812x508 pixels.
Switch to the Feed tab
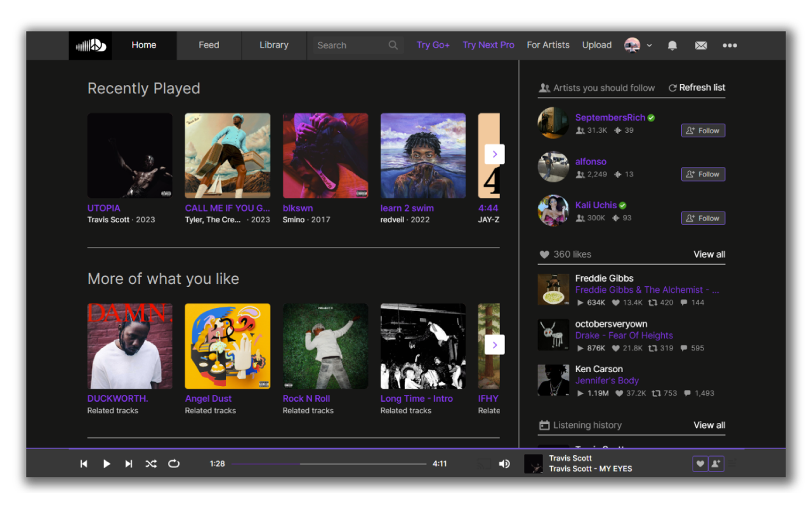point(209,45)
